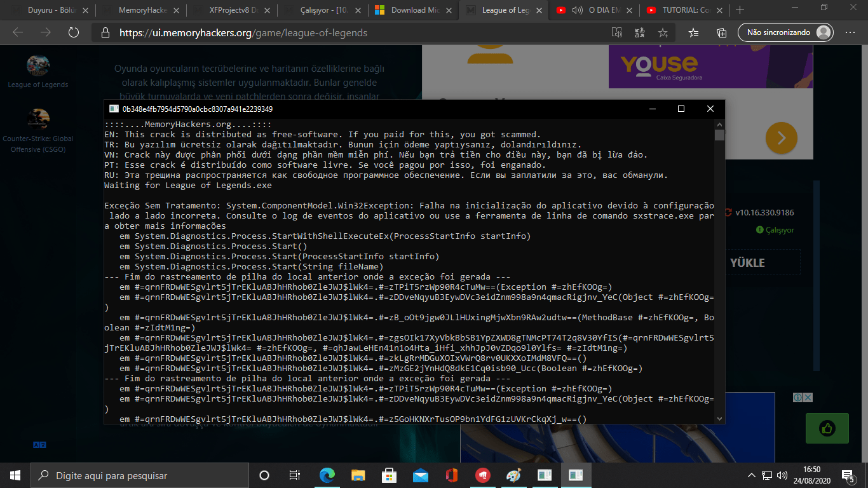
Task: Click the 'Exceção Sem Tratamento' error line
Action: 409,206
